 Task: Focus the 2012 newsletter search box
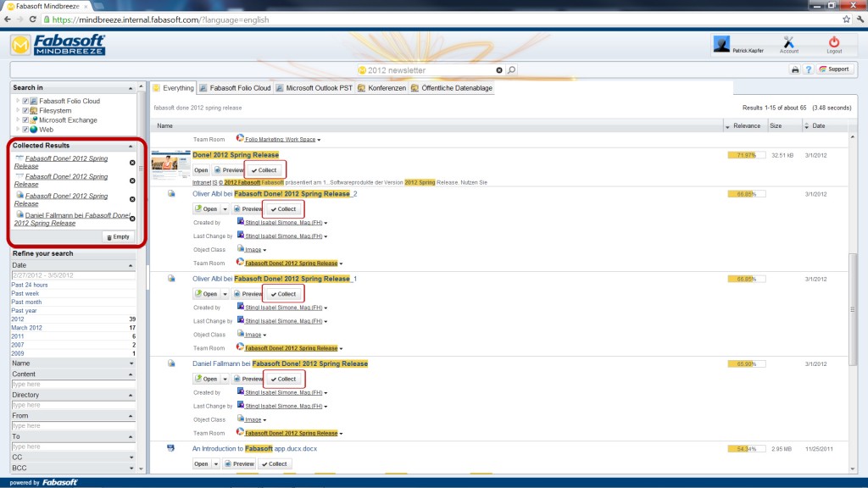(429, 70)
